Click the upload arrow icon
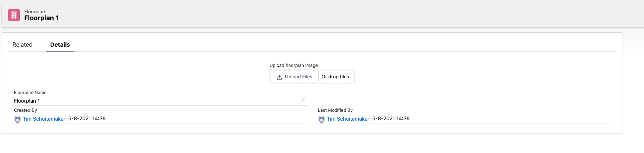644x153 pixels. pyautogui.click(x=279, y=77)
